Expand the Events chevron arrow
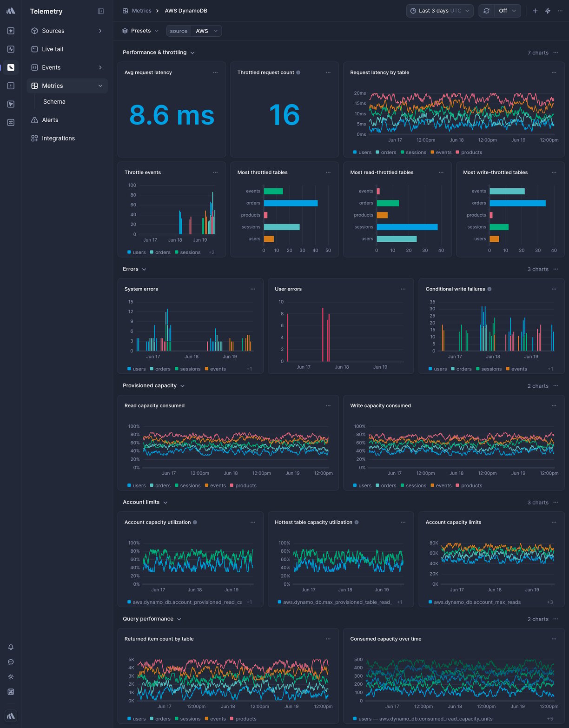 click(x=100, y=67)
